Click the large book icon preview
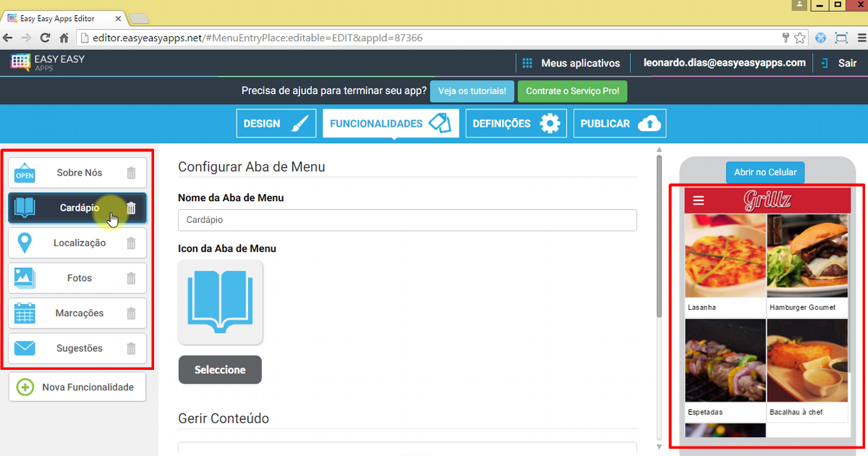This screenshot has width=868, height=456. (x=221, y=302)
